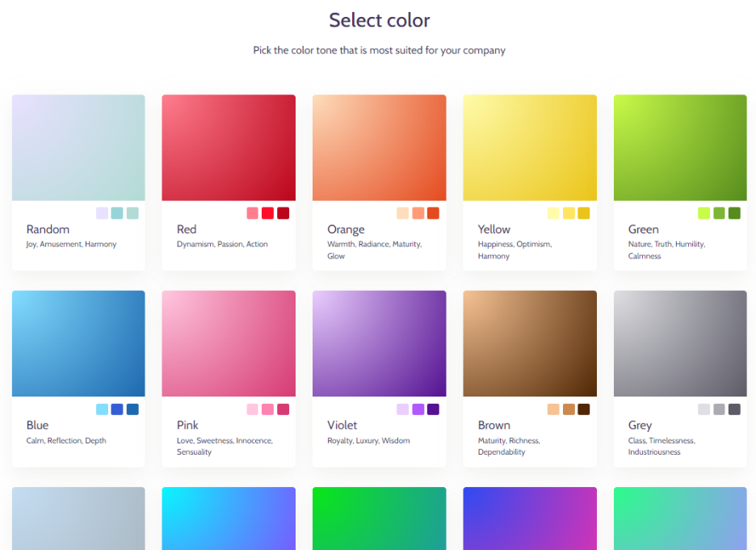Click 'Nature, Truth, Humility, Calmness' description

666,250
